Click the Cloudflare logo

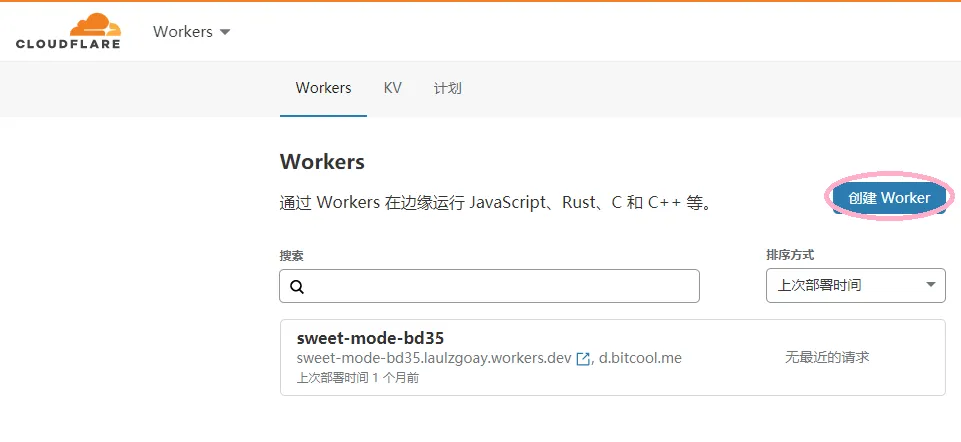coord(68,31)
